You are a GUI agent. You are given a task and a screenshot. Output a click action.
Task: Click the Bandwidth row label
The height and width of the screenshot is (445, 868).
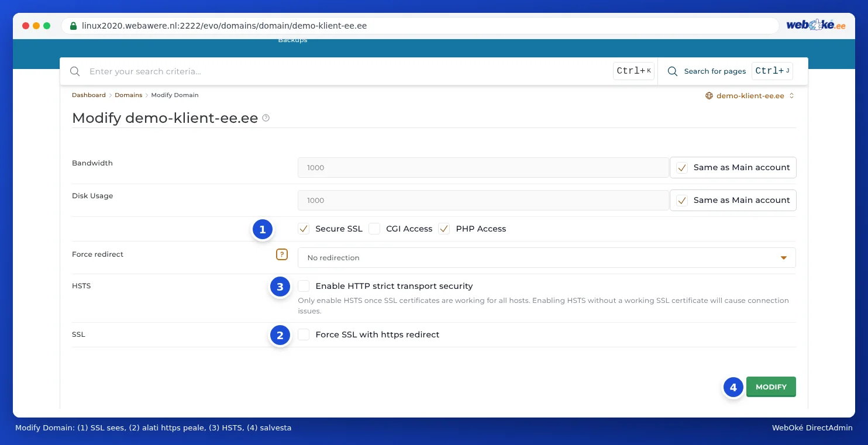point(92,163)
